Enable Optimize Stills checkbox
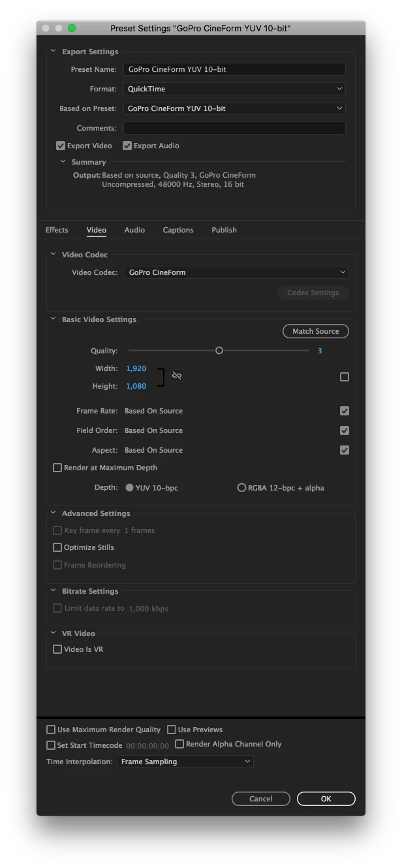The width and height of the screenshot is (402, 868). click(x=57, y=547)
